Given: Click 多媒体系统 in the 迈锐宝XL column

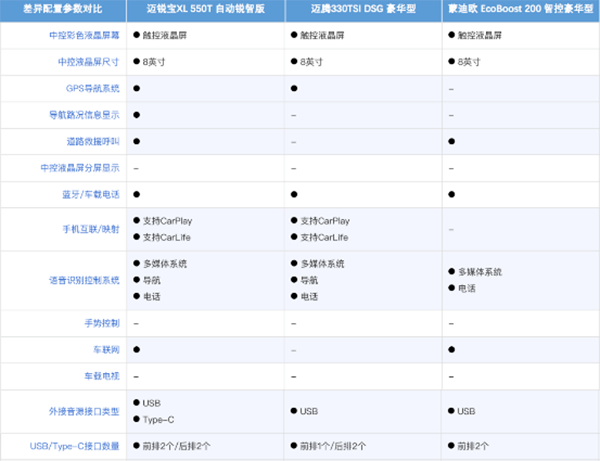Looking at the screenshot, I should pos(165,264).
